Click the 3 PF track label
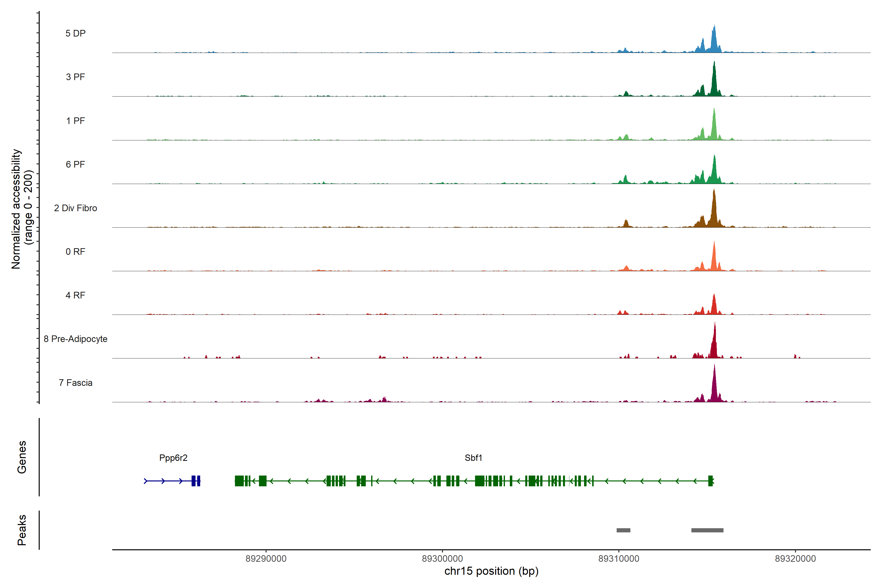Viewport: 882px width, 588px height. 75,77
